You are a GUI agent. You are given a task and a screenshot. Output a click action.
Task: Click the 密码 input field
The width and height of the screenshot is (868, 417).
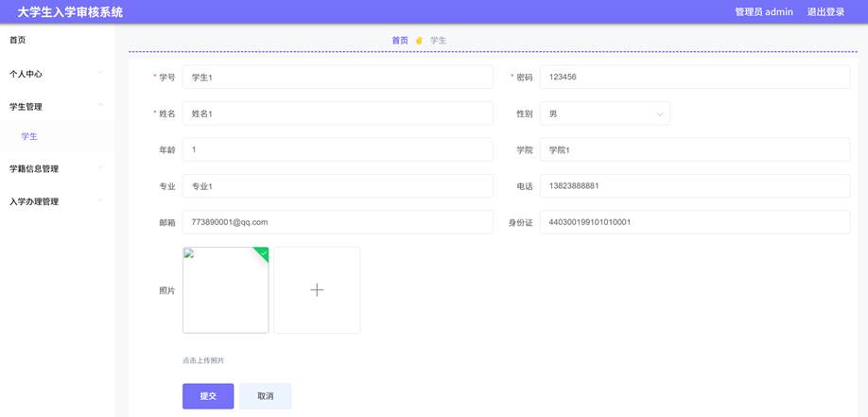pyautogui.click(x=695, y=77)
